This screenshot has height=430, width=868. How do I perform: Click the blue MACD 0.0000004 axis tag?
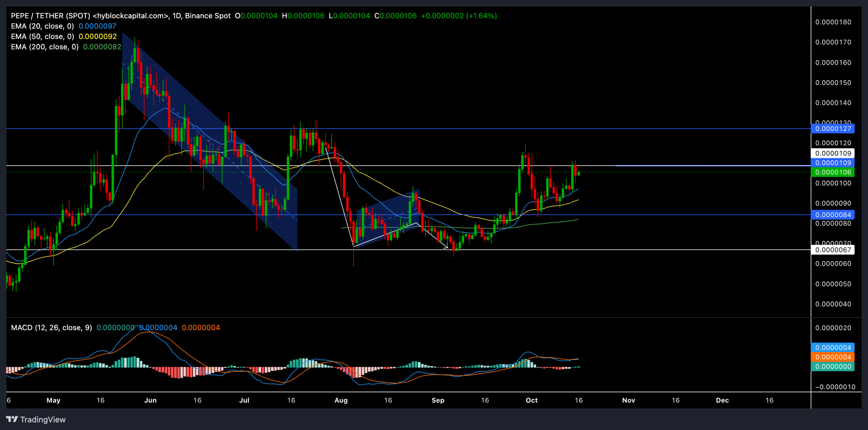coord(833,348)
